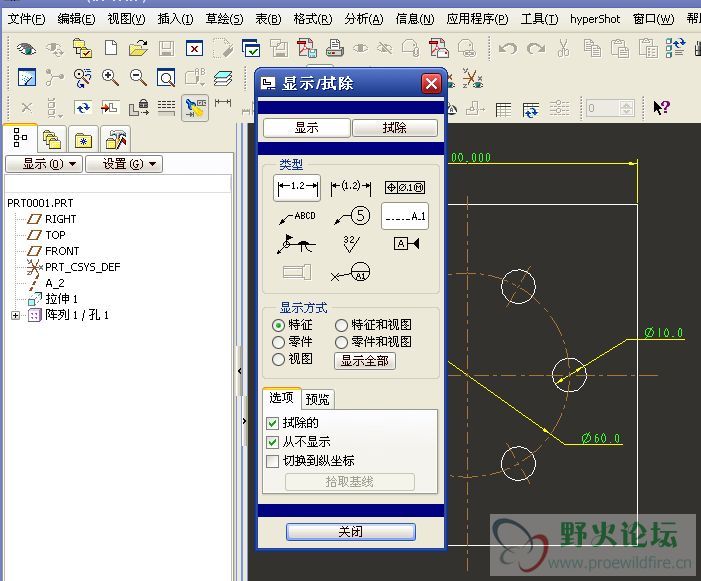Click the 显示 button in dialog

coord(307,128)
